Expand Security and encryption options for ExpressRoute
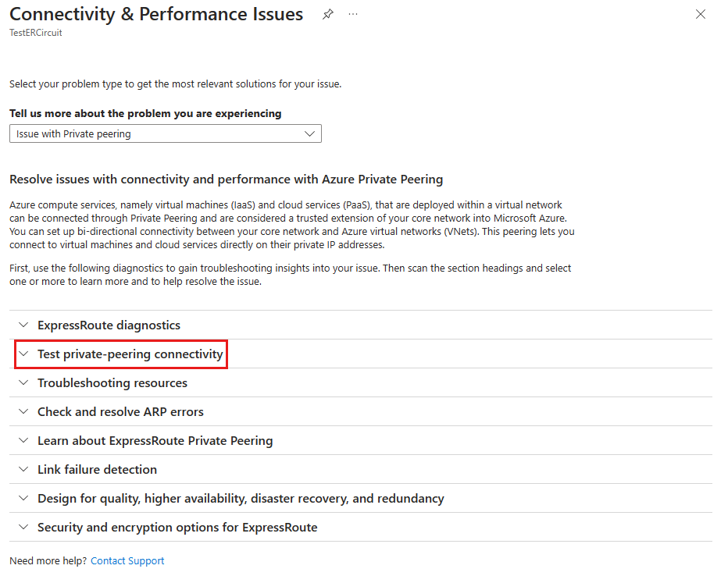 [177, 527]
